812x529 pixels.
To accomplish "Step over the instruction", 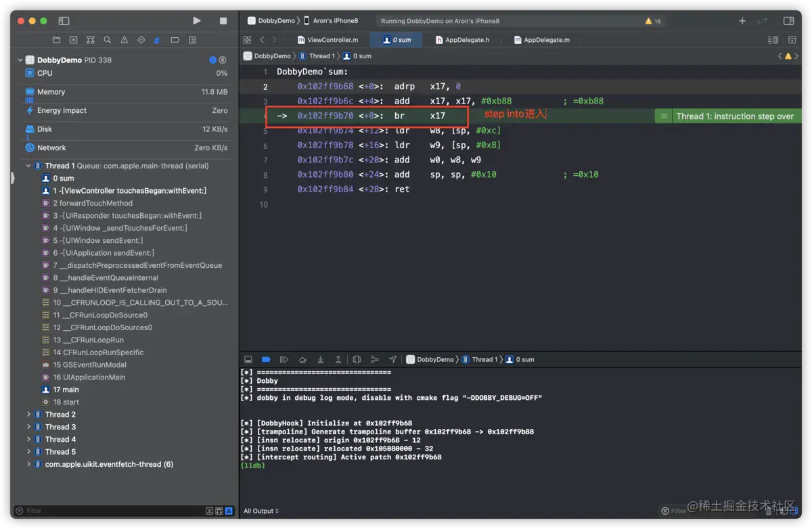I will (x=302, y=360).
